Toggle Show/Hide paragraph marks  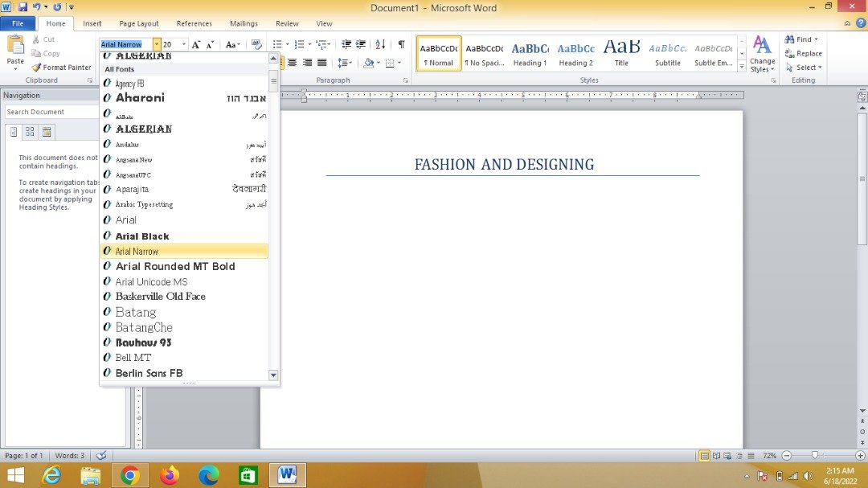click(x=401, y=44)
